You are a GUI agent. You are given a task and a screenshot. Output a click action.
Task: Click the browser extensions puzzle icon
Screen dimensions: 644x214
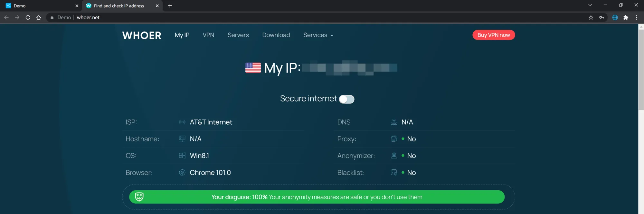click(x=626, y=17)
